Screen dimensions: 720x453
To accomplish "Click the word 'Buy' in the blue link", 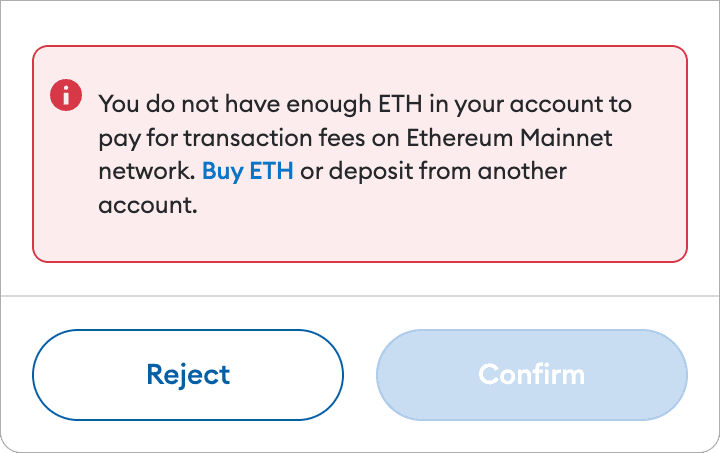I will tap(223, 173).
